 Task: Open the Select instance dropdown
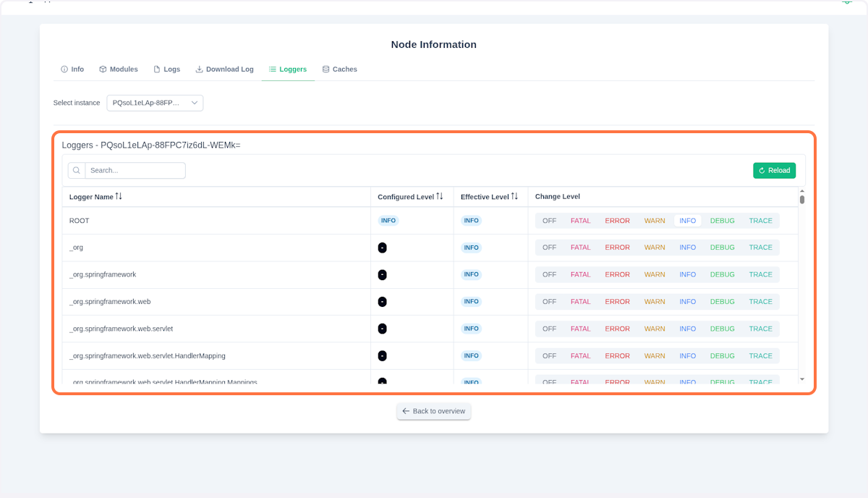coord(154,103)
